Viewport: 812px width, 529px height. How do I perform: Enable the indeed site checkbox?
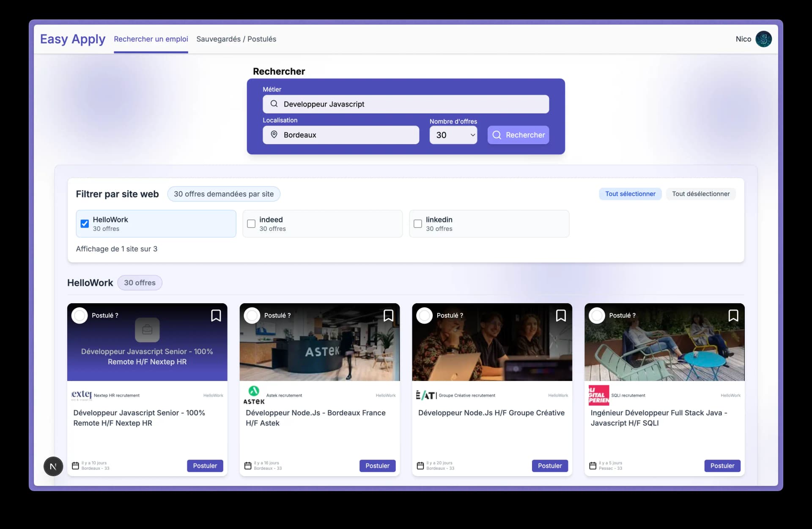coord(251,224)
